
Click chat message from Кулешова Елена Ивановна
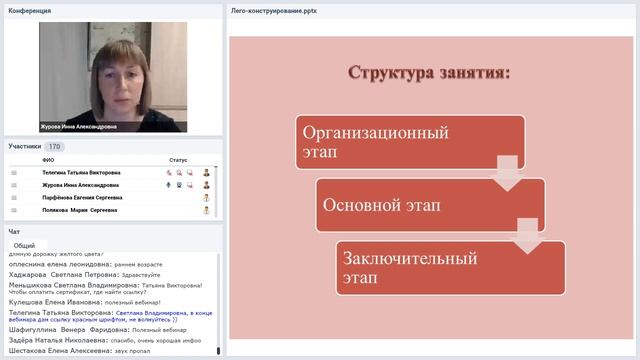pos(84,302)
